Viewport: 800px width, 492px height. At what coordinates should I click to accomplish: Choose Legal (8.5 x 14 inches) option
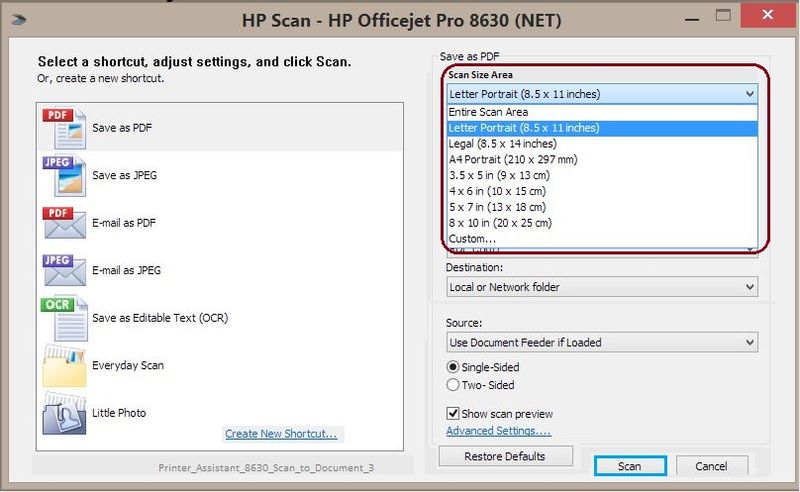coord(602,144)
